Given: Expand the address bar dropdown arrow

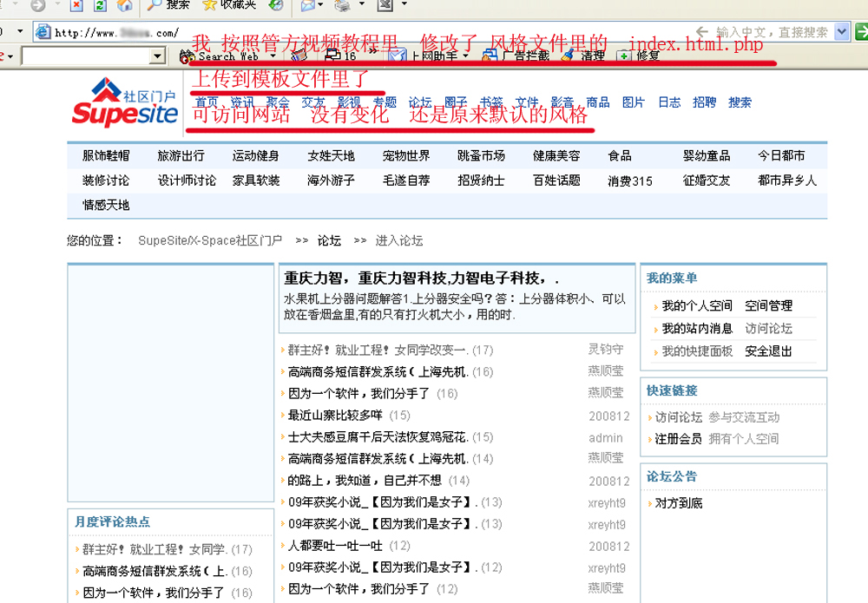Looking at the screenshot, I should (841, 32).
